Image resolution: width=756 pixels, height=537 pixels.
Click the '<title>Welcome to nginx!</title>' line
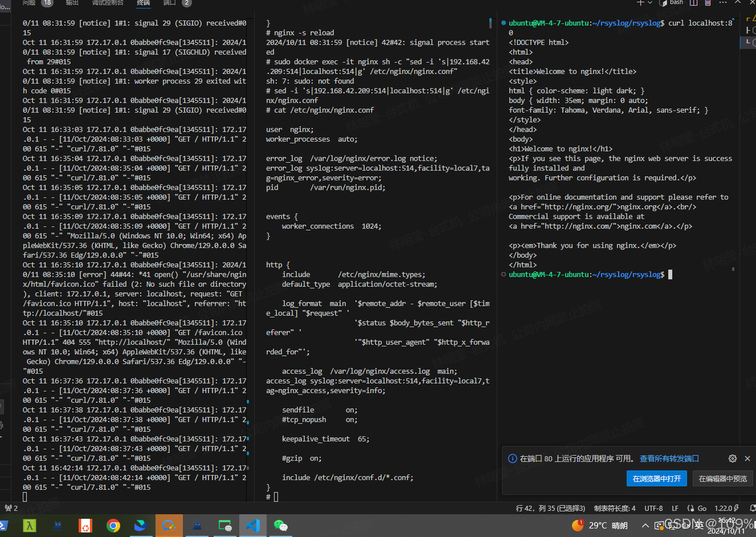(573, 71)
